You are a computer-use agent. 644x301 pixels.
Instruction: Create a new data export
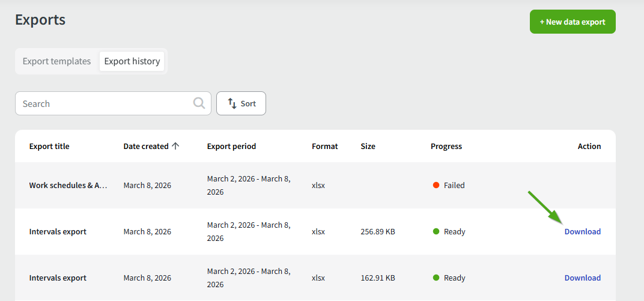(x=572, y=22)
